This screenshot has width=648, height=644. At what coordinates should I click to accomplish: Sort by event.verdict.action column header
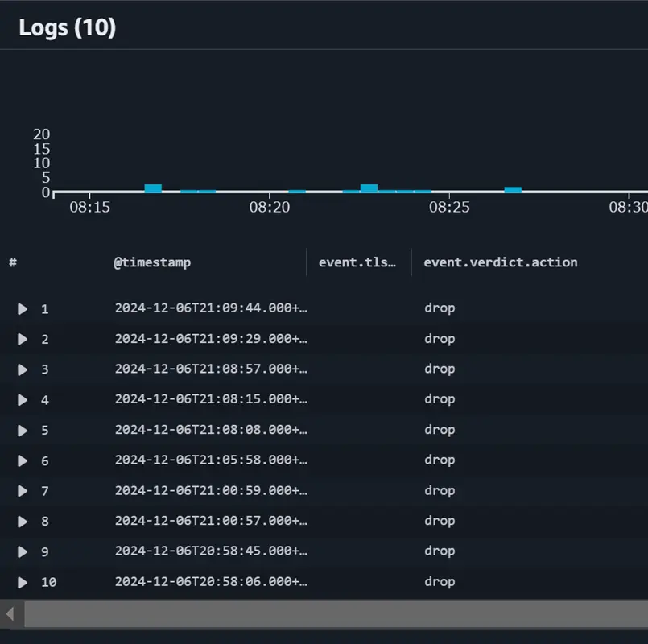pos(501,262)
